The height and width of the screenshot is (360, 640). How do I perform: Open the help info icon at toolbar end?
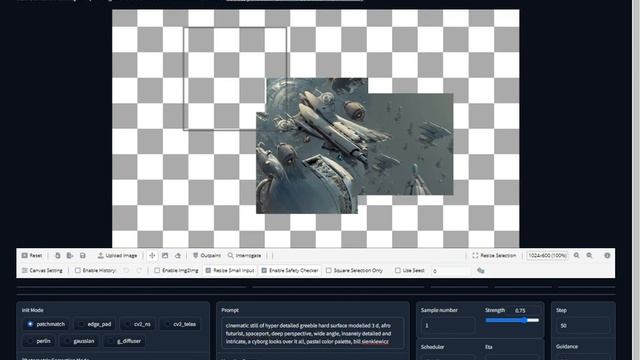click(x=607, y=256)
